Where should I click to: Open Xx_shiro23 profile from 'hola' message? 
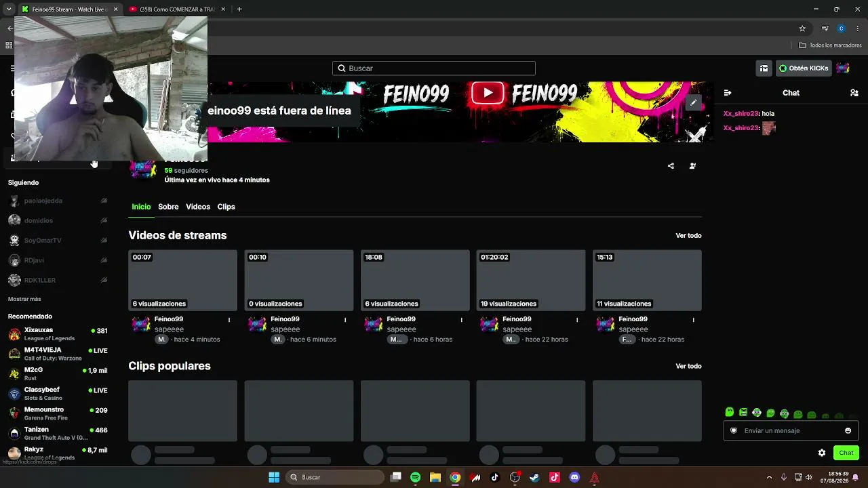(x=741, y=114)
